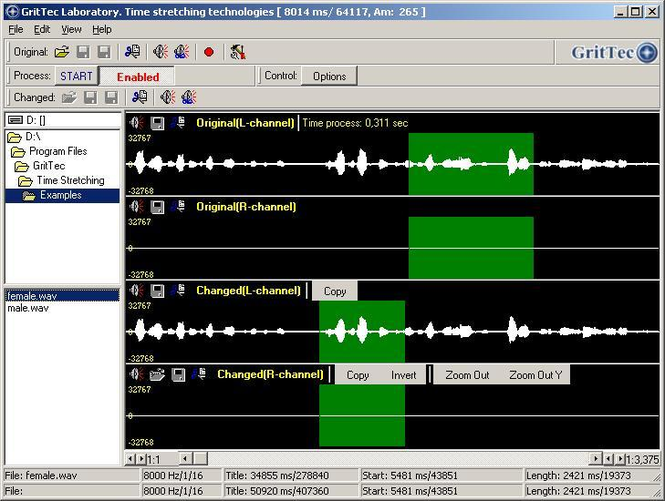This screenshot has height=501, width=665.
Task: Click the open folder icon in Changed toolbar
Action: coord(69,98)
